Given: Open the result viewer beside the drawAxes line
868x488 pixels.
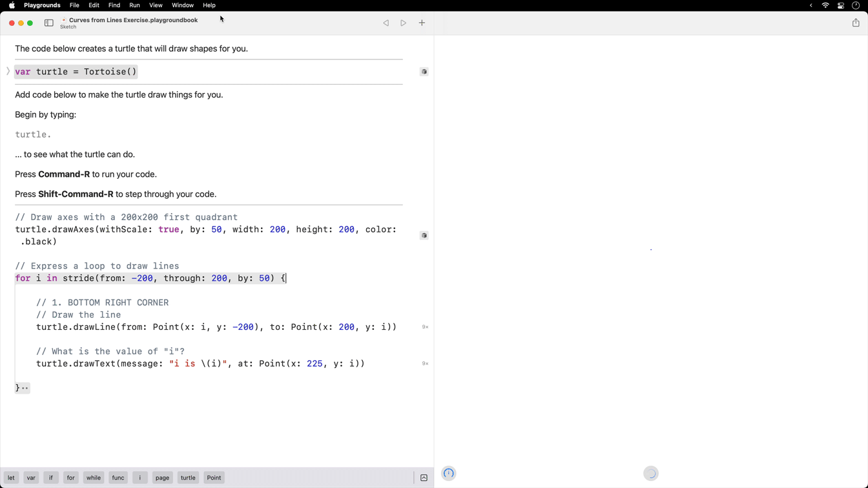Looking at the screenshot, I should (424, 235).
